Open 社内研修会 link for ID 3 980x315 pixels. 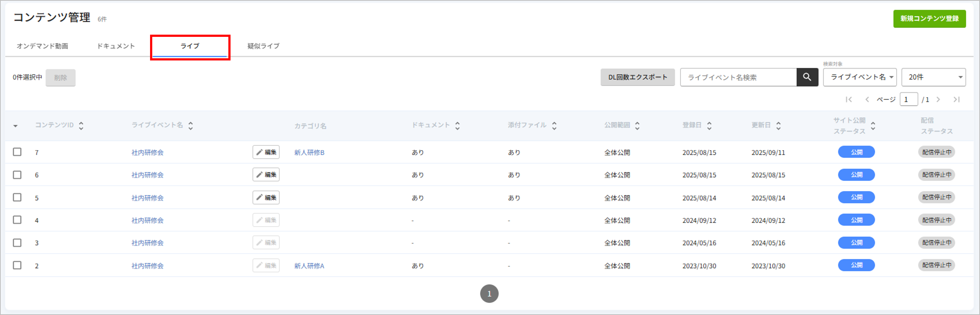(148, 243)
